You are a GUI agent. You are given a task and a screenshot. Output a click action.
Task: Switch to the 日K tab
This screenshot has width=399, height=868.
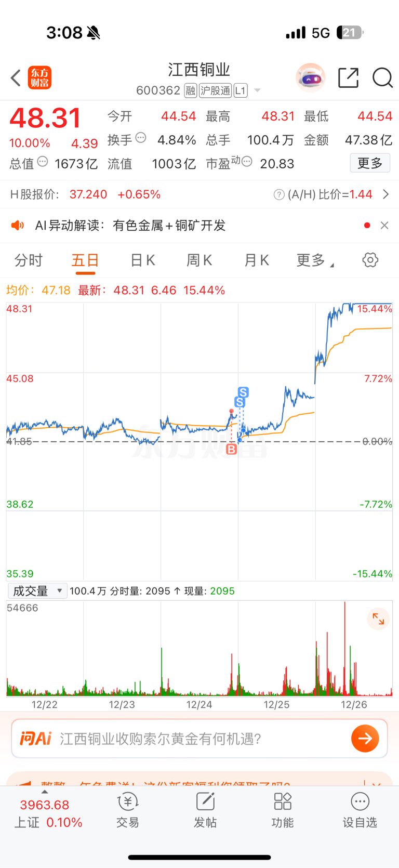pos(142,260)
